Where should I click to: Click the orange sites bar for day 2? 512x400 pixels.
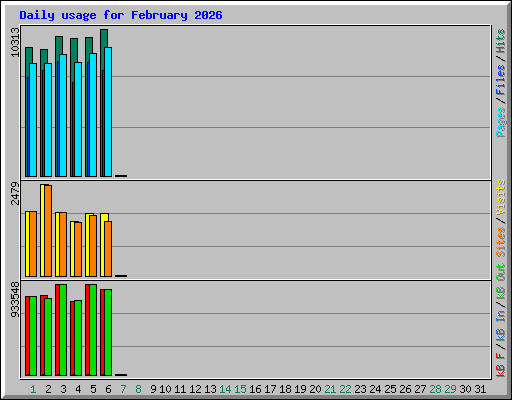pos(48,231)
